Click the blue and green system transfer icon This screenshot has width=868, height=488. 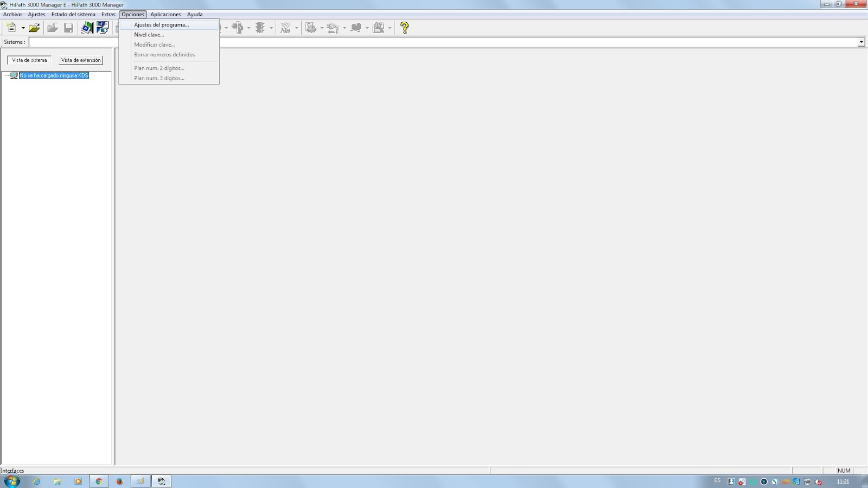point(87,27)
